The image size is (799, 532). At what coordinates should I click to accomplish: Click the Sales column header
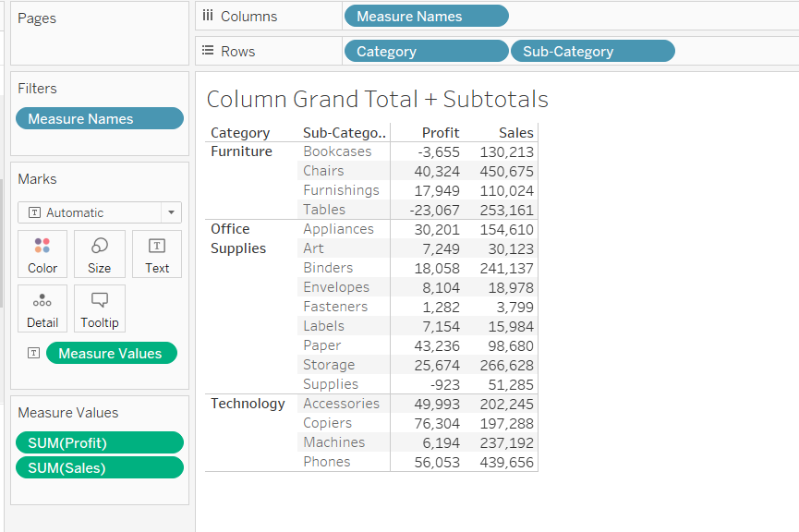click(516, 133)
